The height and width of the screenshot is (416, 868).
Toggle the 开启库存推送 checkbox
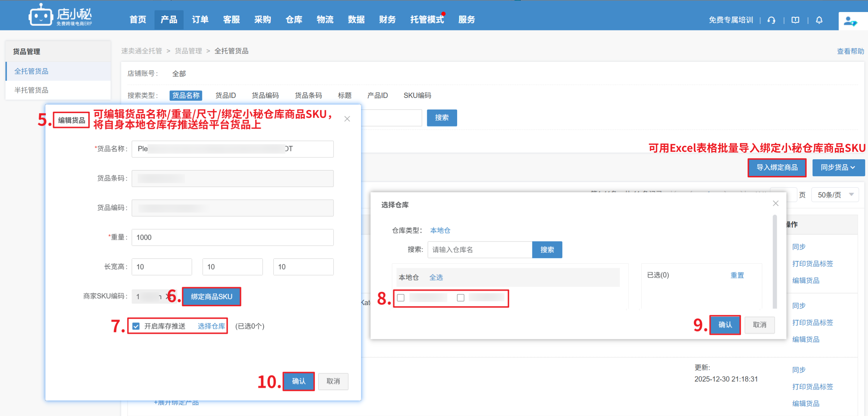tap(136, 326)
